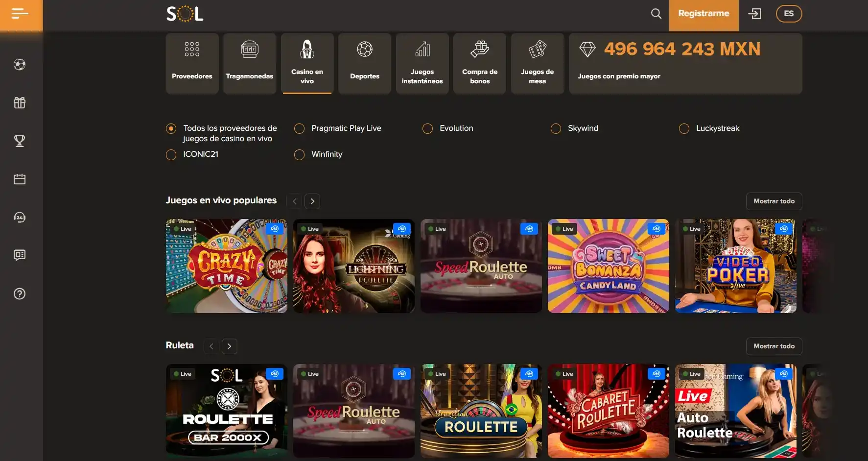
Task: Open Lightning Roulette game thumbnail
Action: [x=354, y=266]
